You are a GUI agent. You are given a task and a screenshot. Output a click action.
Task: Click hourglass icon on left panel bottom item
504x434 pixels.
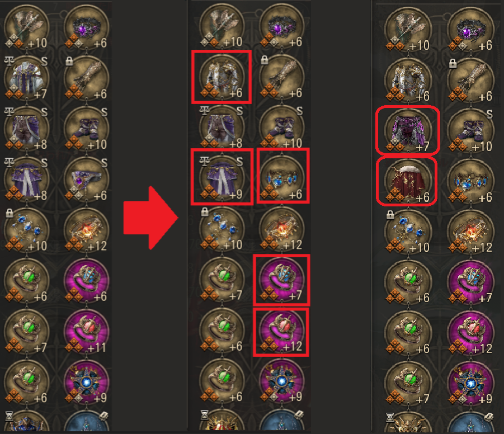(x=9, y=416)
